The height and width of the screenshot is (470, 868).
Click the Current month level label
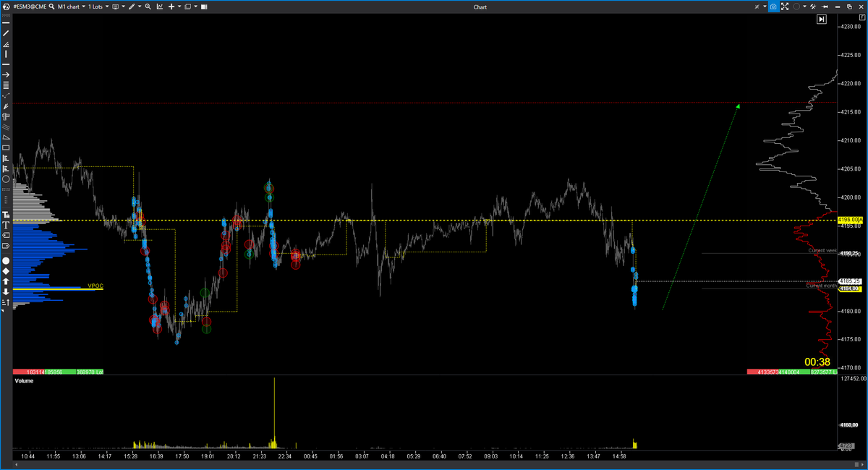[822, 286]
